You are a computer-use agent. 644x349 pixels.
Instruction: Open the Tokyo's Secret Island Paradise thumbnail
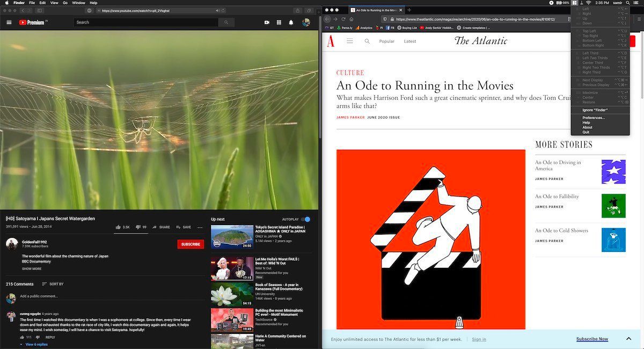[x=232, y=236]
